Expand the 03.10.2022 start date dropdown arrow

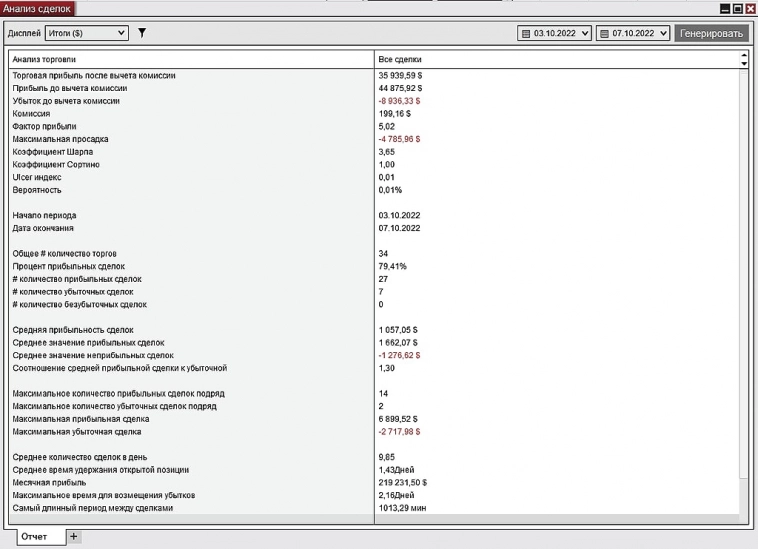coord(585,34)
